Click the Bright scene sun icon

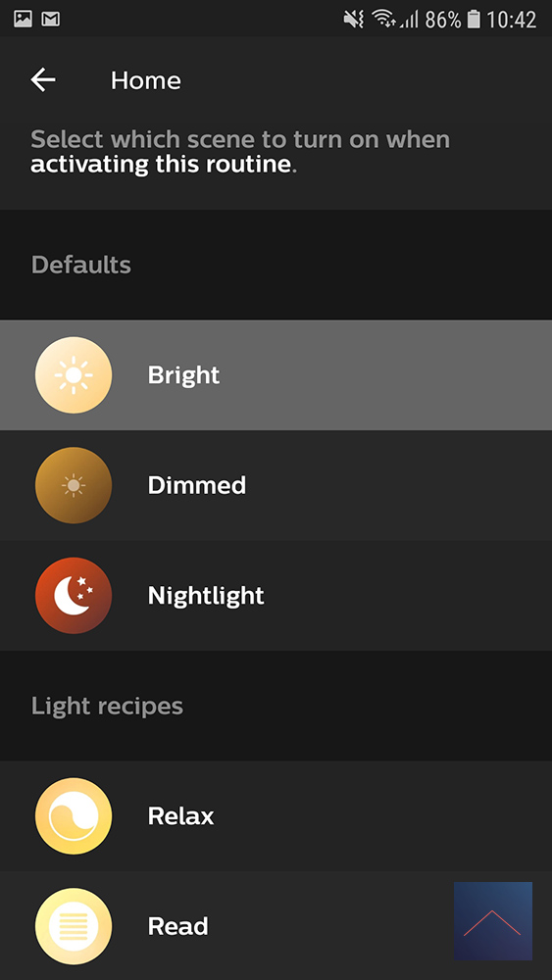pyautogui.click(x=74, y=375)
